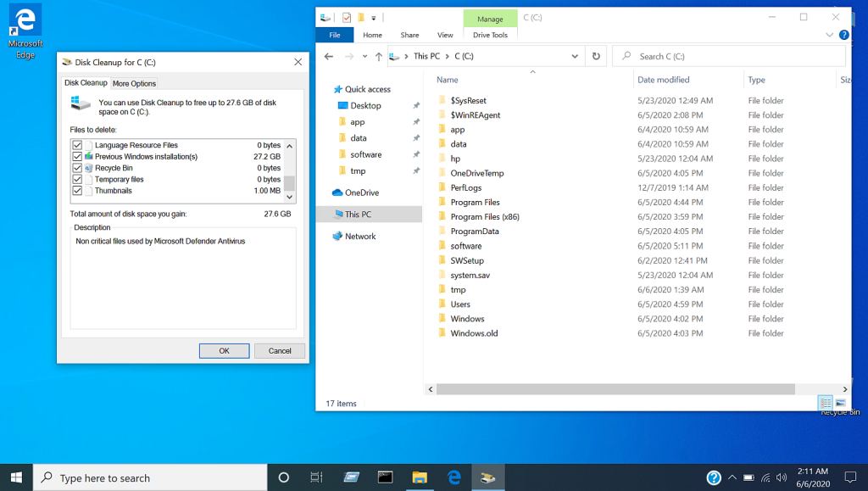Click the Windows Start button
This screenshot has height=491, width=868.
coord(16,477)
